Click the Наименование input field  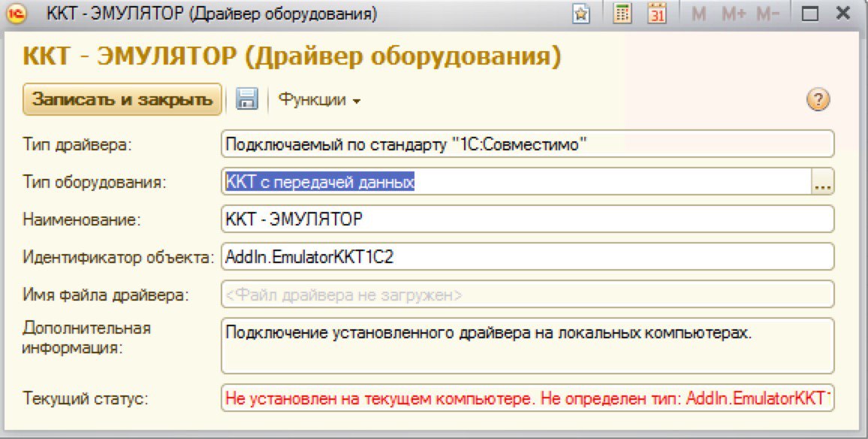[528, 219]
